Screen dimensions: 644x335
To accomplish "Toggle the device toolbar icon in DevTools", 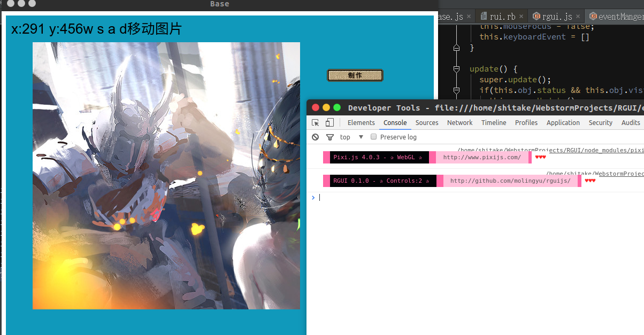I will [x=329, y=123].
